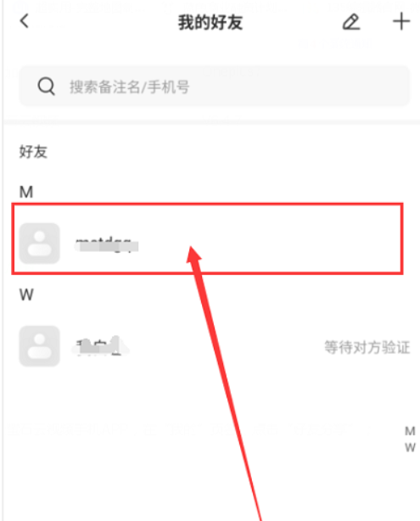
Task: Click the M group header letter
Action: tap(26, 192)
